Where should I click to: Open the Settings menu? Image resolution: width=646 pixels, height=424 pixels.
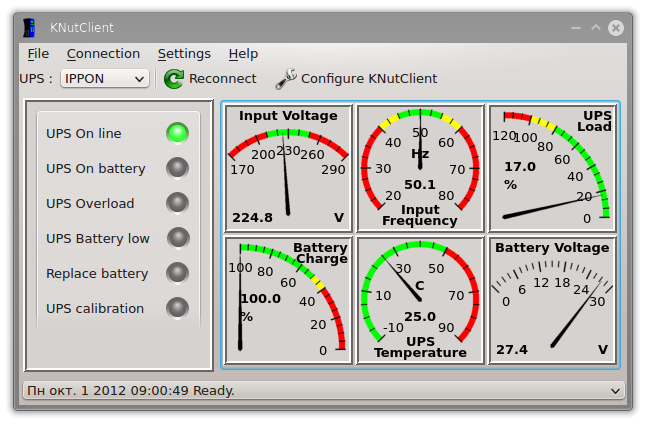[184, 54]
